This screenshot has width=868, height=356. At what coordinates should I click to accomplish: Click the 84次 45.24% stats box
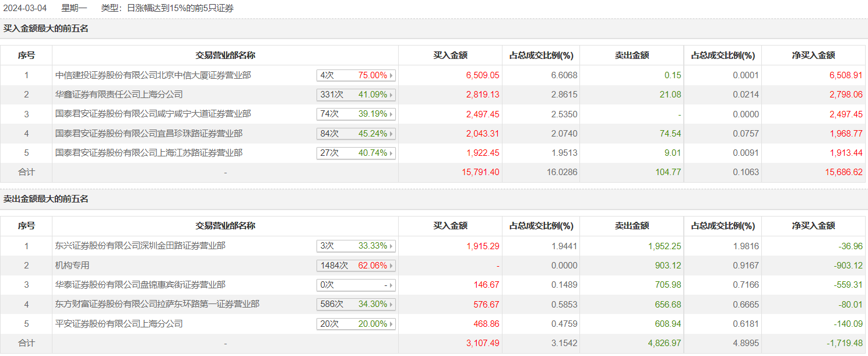tap(356, 134)
